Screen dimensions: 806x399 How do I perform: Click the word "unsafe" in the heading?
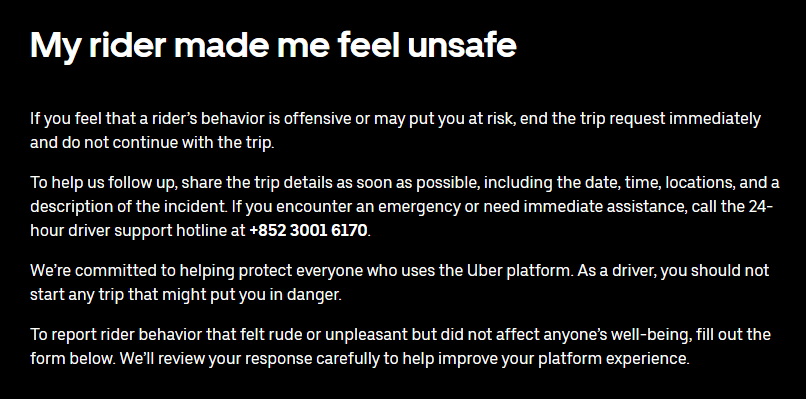pos(462,45)
